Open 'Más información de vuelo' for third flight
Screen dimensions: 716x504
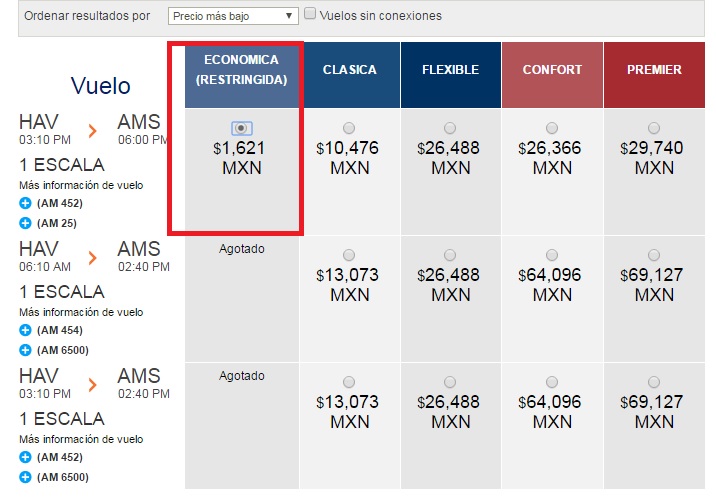81,439
